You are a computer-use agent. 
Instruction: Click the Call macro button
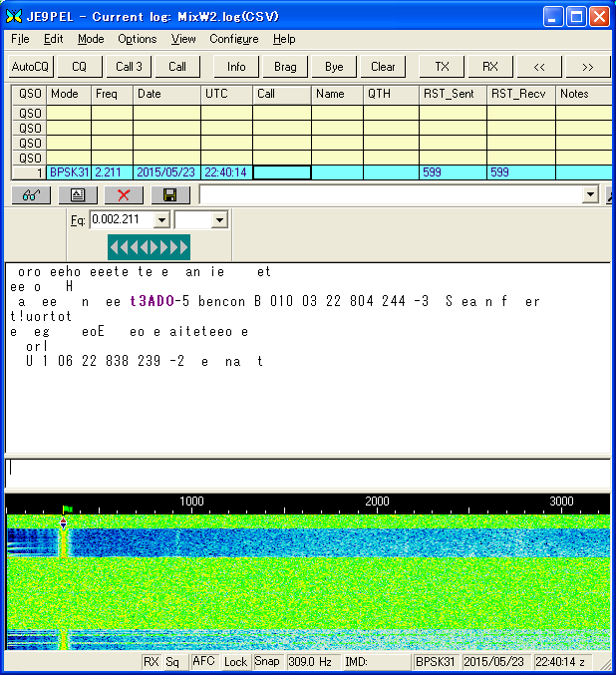pyautogui.click(x=176, y=67)
